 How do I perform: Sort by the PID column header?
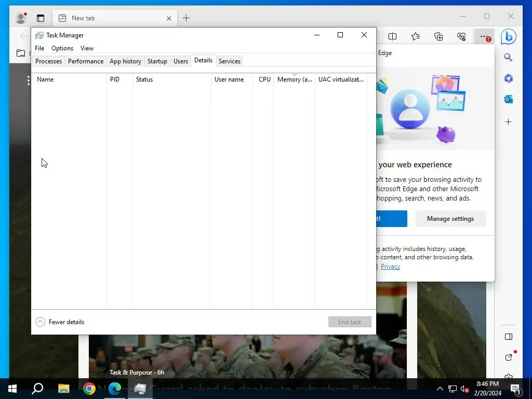(x=119, y=79)
